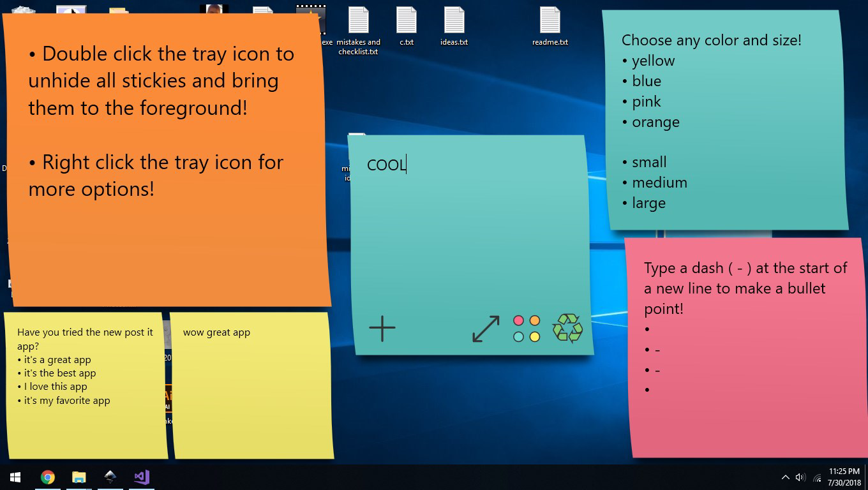Select the pink color swatch on the COOL note
The width and height of the screenshot is (868, 490).
coord(518,320)
